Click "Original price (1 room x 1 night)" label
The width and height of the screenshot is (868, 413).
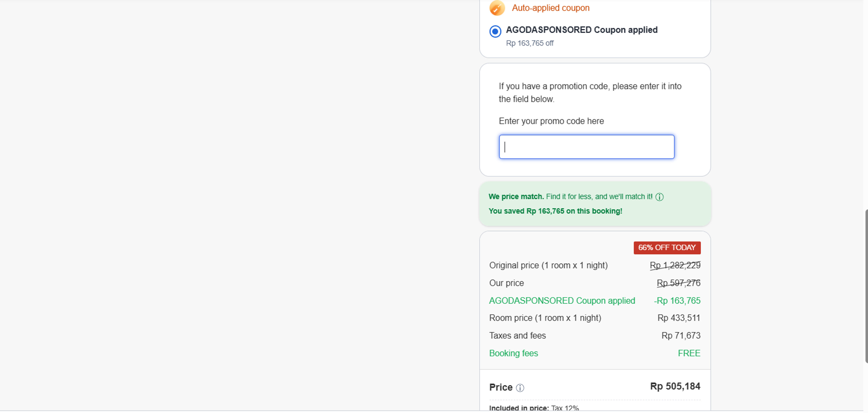548,265
